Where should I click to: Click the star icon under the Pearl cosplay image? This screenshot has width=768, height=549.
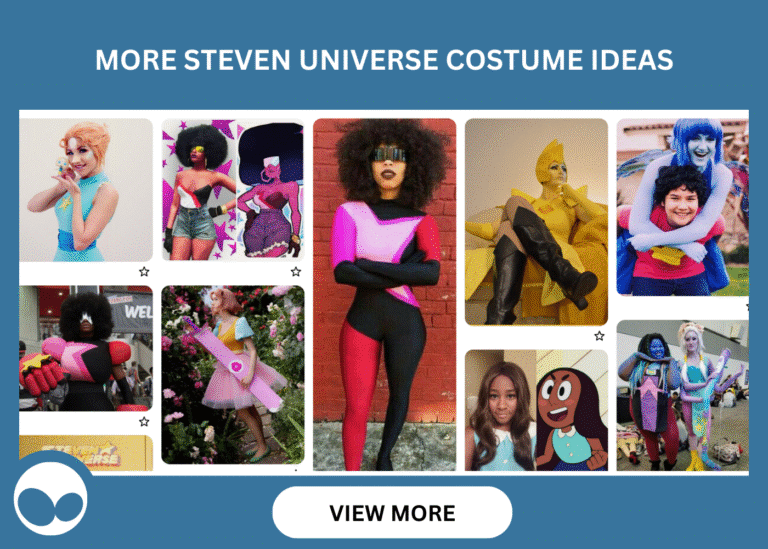(144, 271)
